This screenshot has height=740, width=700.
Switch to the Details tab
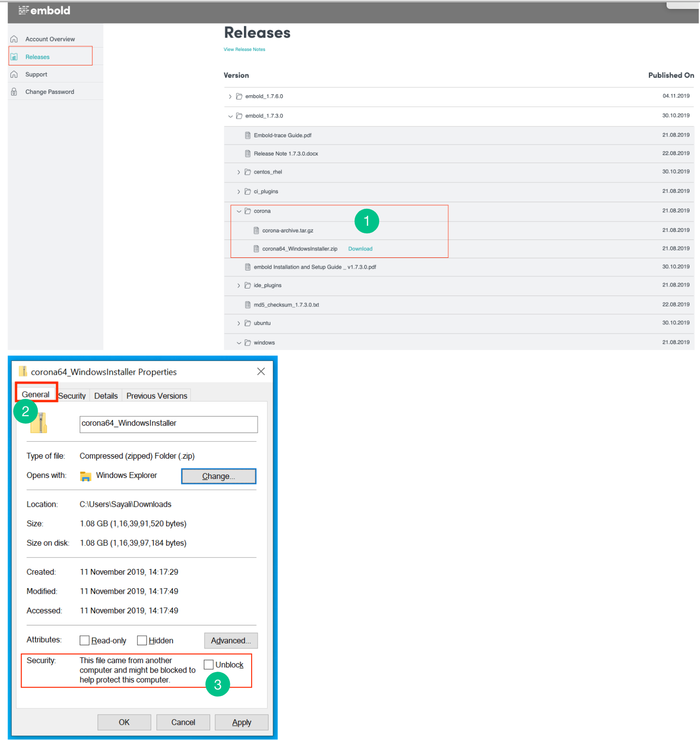click(106, 396)
